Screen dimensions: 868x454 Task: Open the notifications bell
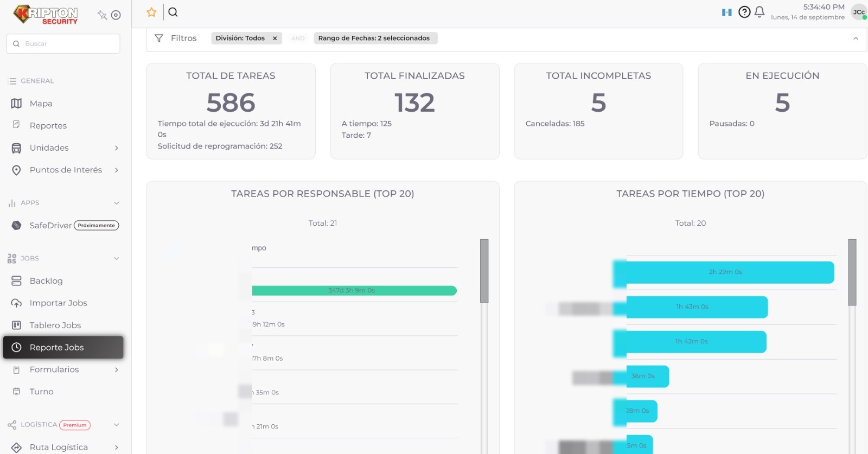(759, 12)
